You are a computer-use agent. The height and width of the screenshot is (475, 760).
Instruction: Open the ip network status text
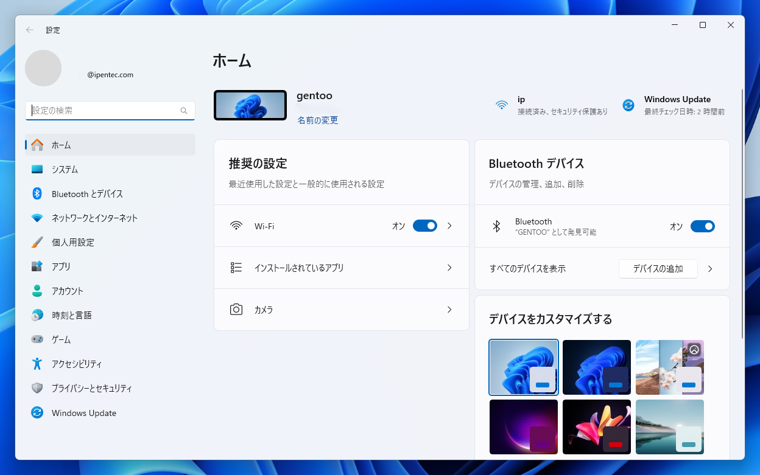coord(562,105)
